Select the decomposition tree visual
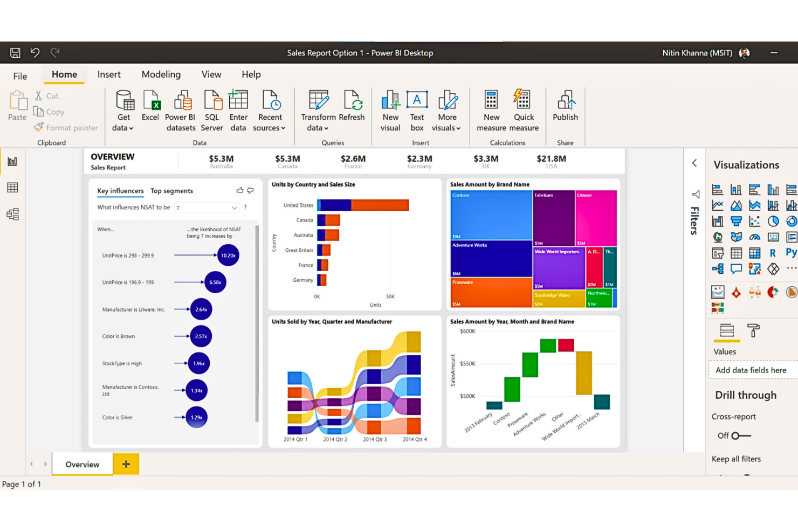Image resolution: width=798 pixels, height=532 pixels. coord(717,268)
